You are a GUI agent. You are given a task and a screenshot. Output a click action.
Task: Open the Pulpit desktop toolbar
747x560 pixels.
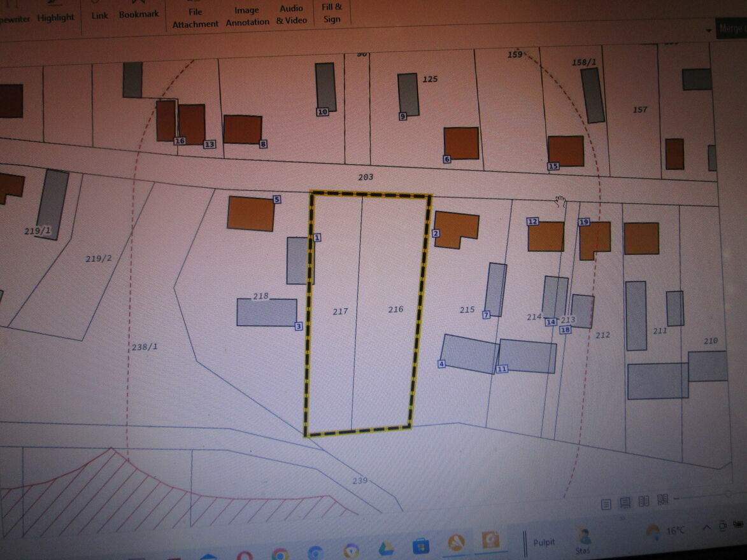coord(543,542)
